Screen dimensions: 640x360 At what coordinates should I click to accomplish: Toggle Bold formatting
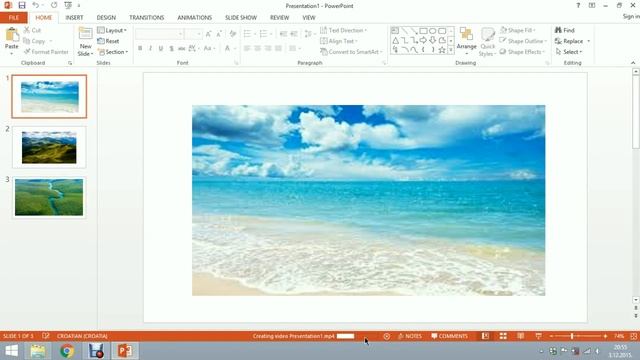coord(140,49)
